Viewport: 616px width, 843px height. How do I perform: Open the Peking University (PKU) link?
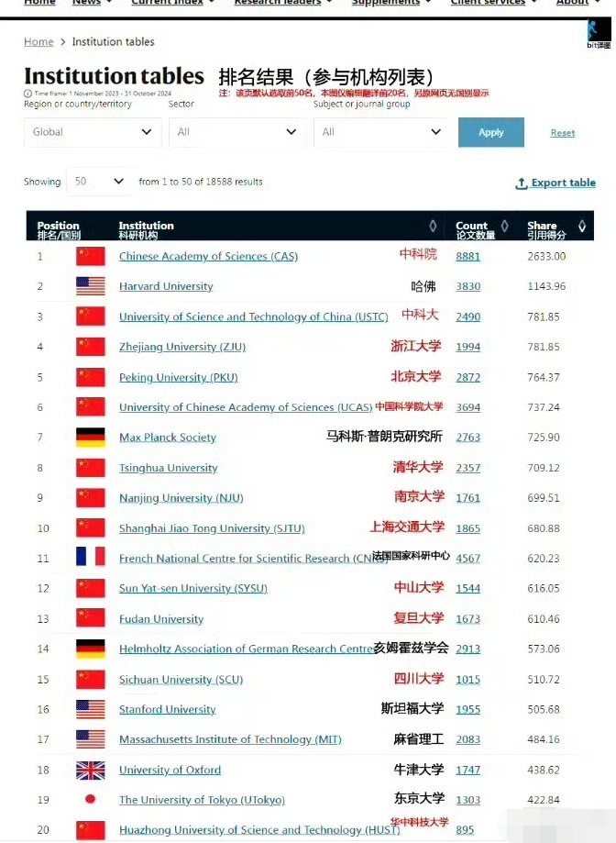pyautogui.click(x=179, y=377)
